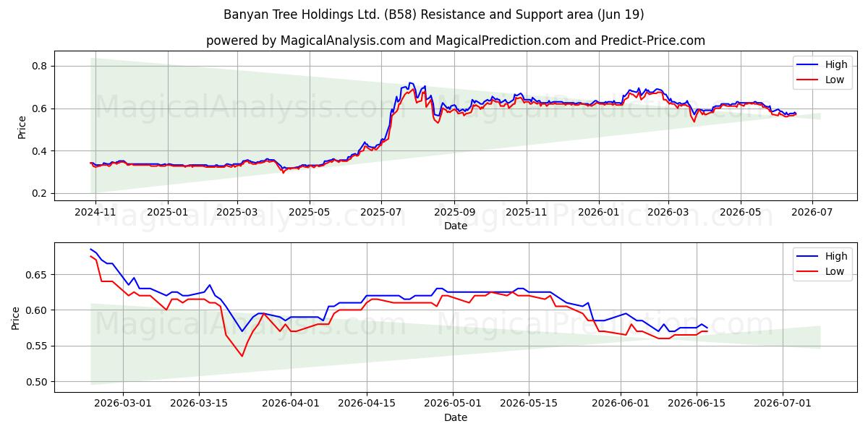This screenshot has width=868, height=434.
Task: Click the 2025-01 date tick label
Action: tap(167, 213)
